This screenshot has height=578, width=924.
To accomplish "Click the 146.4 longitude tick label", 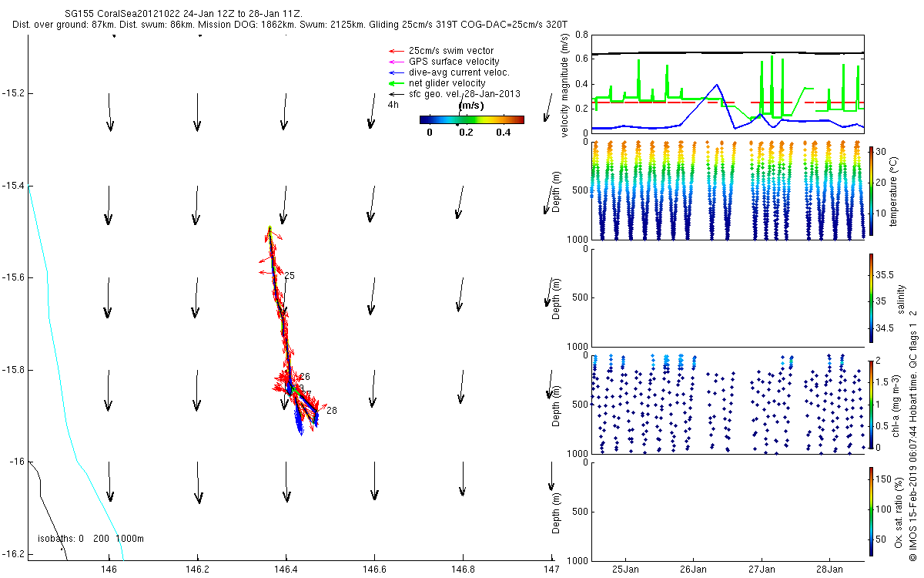I will [x=286, y=570].
